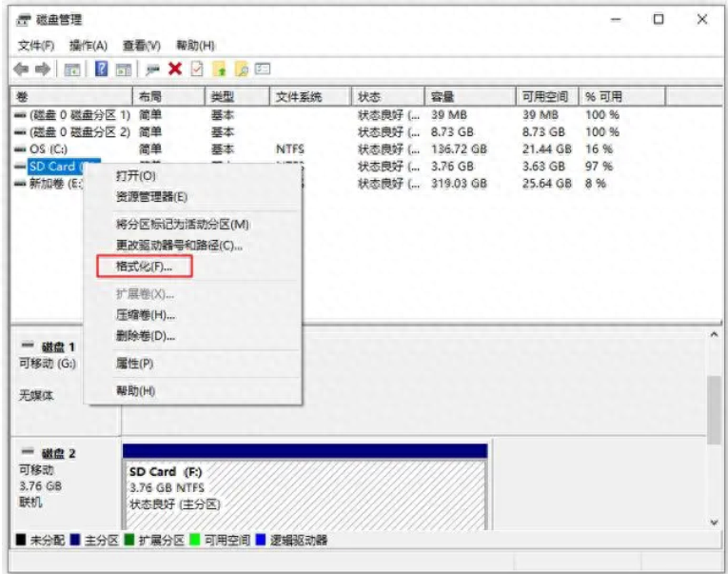
Task: Maximize the Disk Management window
Action: (x=659, y=19)
